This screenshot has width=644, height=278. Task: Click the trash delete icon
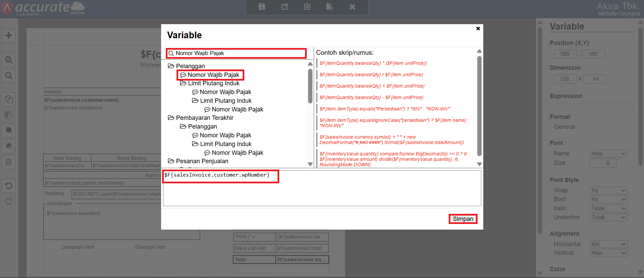click(9, 162)
